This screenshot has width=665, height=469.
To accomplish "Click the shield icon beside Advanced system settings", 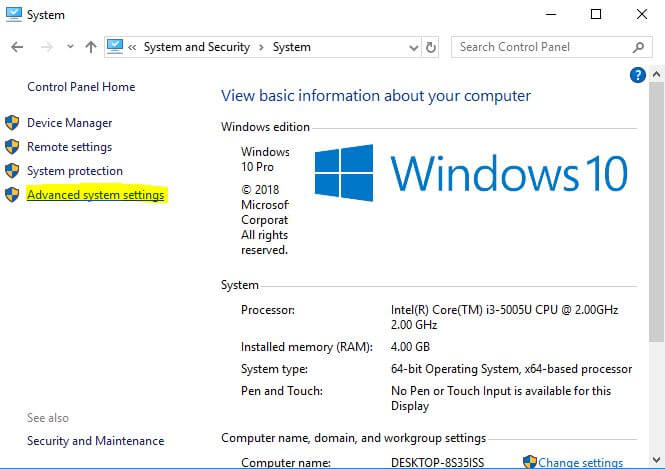I will pos(12,195).
